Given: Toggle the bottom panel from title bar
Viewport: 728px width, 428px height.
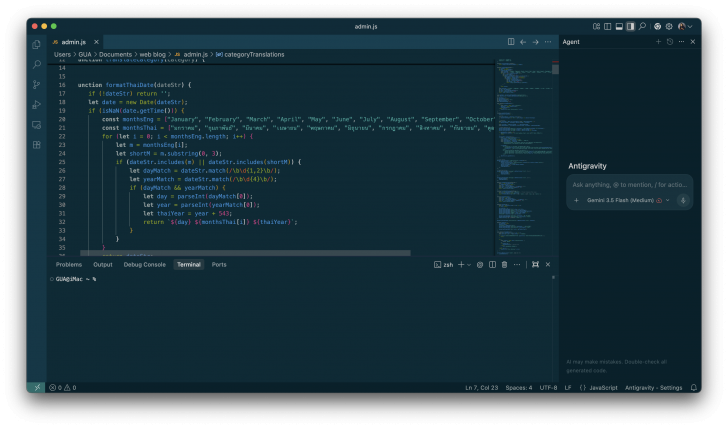Looking at the screenshot, I should (619, 26).
